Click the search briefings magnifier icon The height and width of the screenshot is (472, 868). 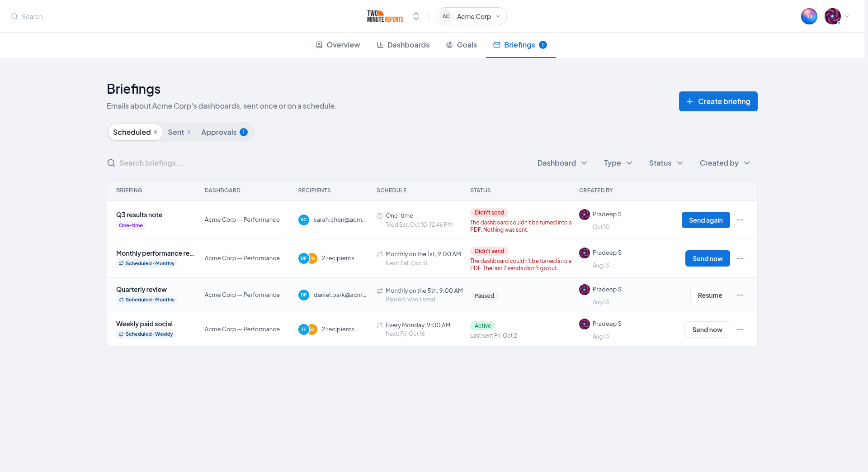point(111,163)
